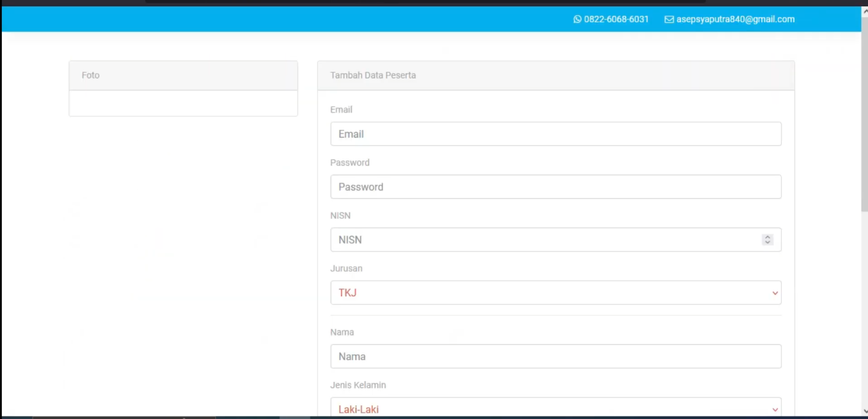The height and width of the screenshot is (419, 868).
Task: Click the envelope icon beside the email address
Action: pos(669,19)
